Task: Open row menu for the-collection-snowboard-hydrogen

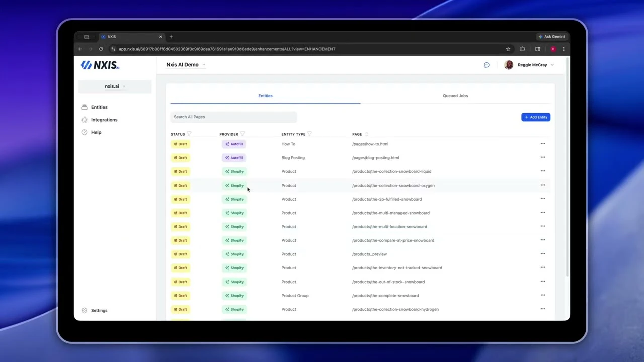Action: coord(543,309)
